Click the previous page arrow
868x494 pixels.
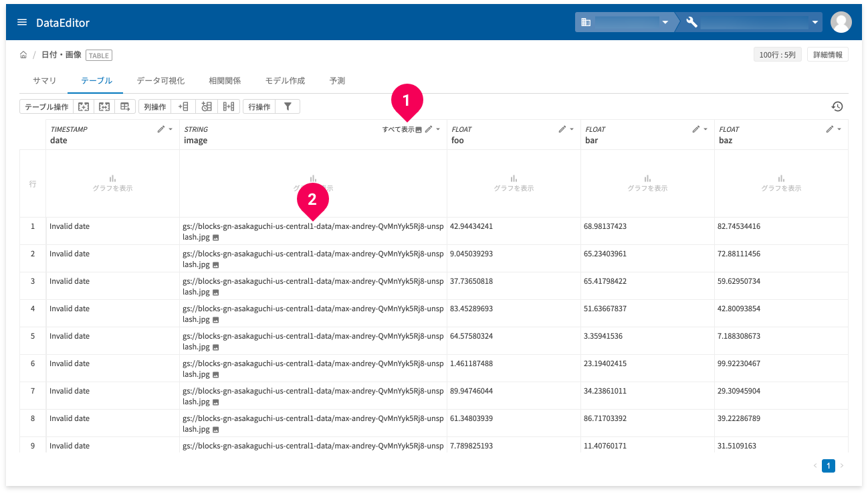pos(815,466)
